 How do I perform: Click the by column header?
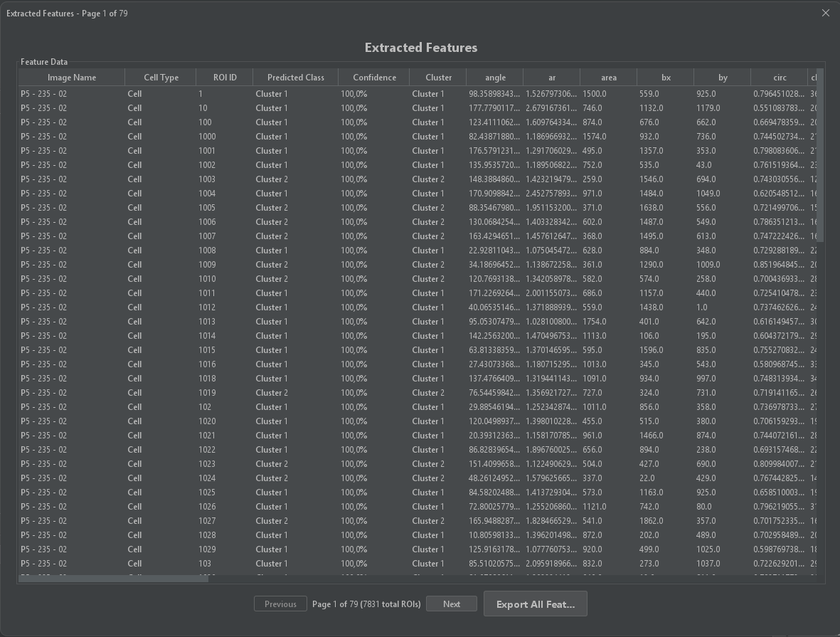(x=722, y=77)
